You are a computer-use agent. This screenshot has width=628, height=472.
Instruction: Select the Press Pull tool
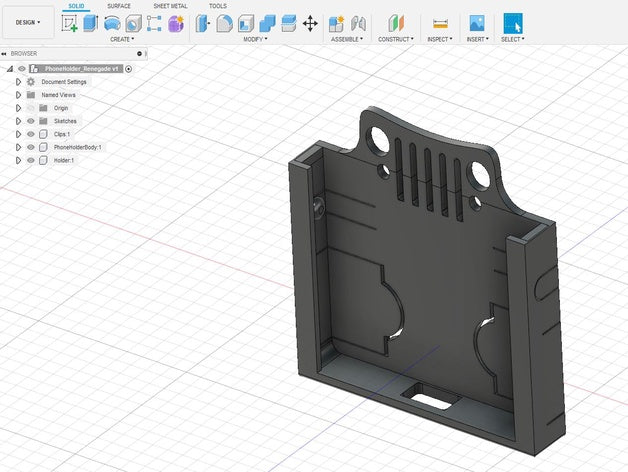point(203,24)
